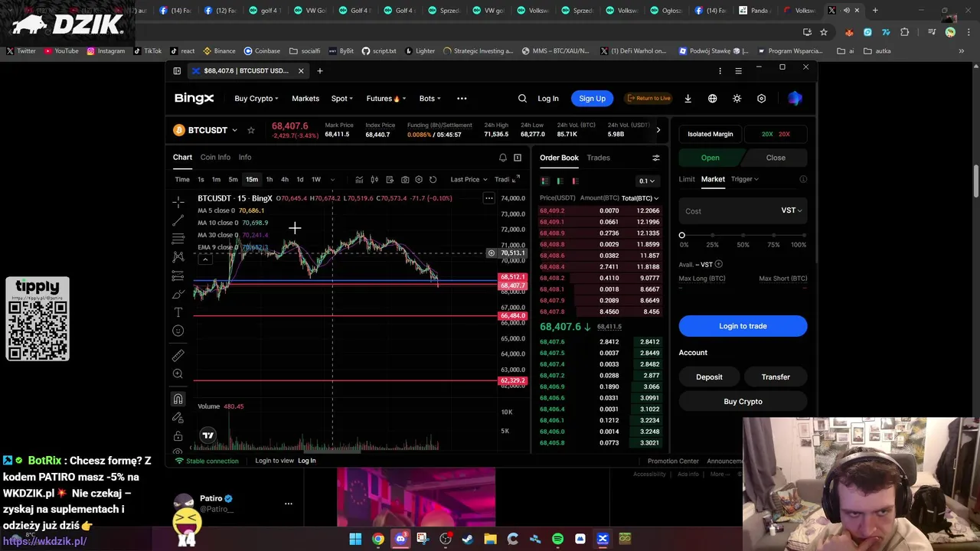Click the Sign Up button
This screenshot has width=980, height=551.
click(592, 98)
